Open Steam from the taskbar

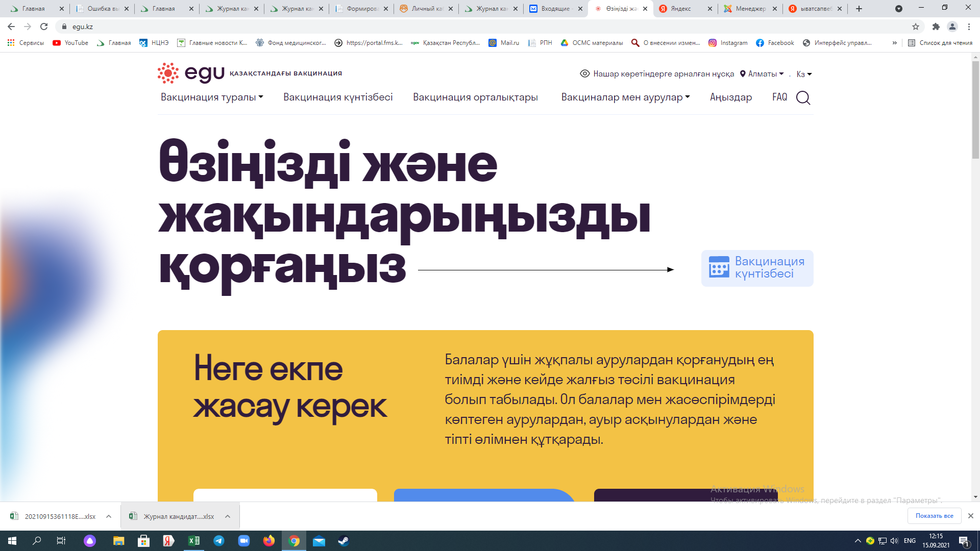click(x=344, y=541)
